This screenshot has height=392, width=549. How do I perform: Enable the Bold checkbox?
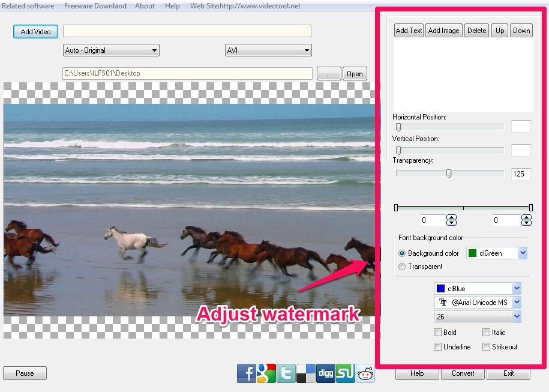[438, 333]
